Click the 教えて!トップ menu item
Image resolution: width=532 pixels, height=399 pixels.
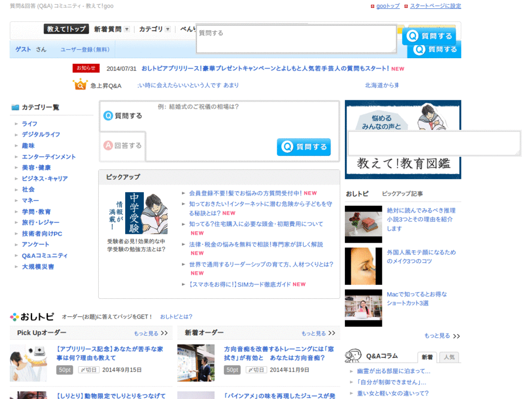[x=66, y=30]
